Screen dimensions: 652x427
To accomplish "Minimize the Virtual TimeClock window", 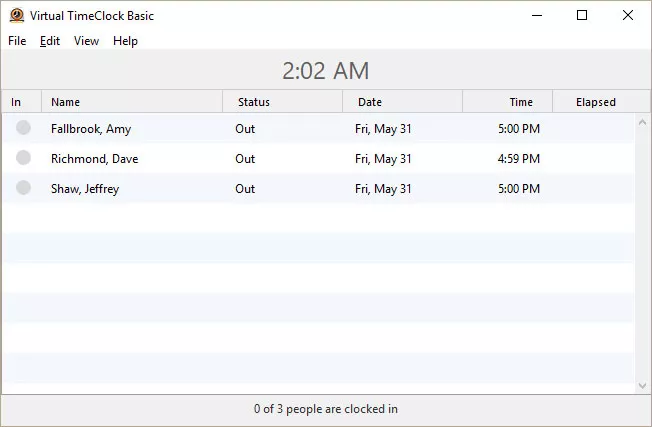I will click(x=537, y=15).
